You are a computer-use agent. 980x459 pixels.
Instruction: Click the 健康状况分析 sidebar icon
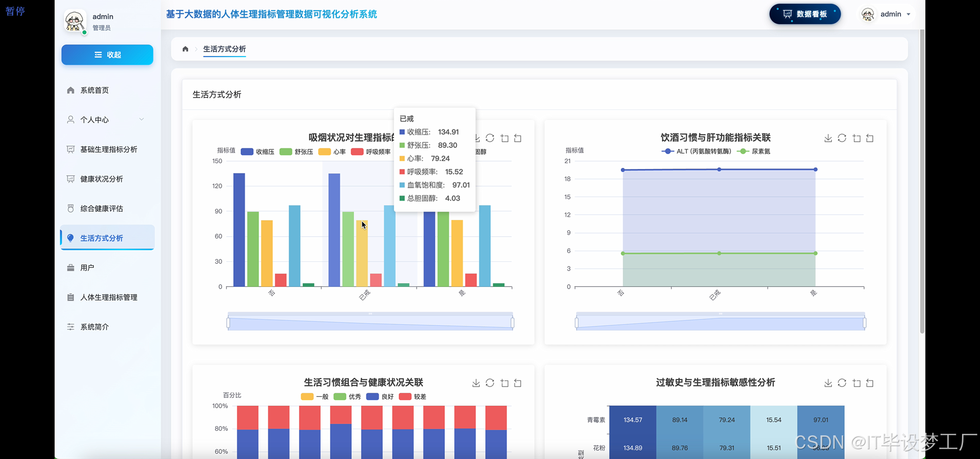[71, 179]
